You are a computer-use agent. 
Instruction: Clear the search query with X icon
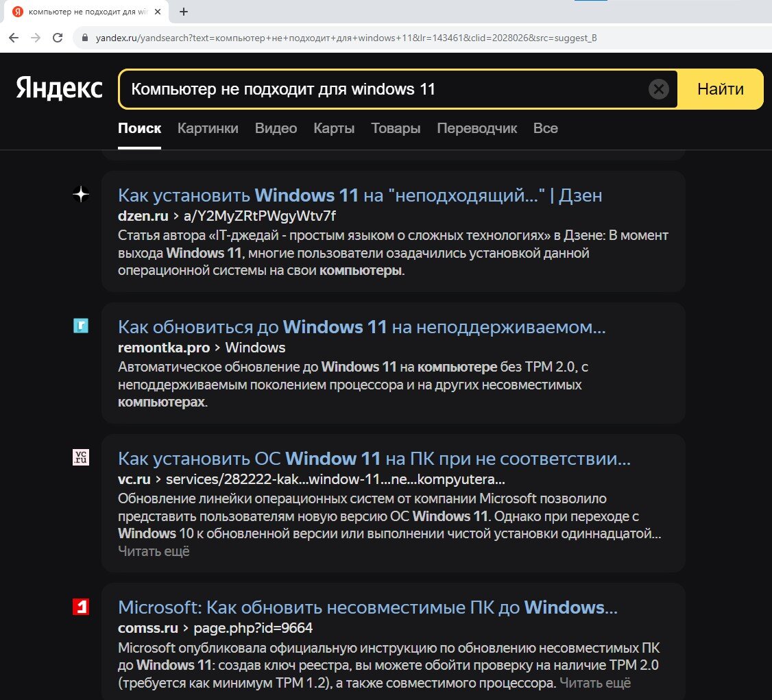658,89
